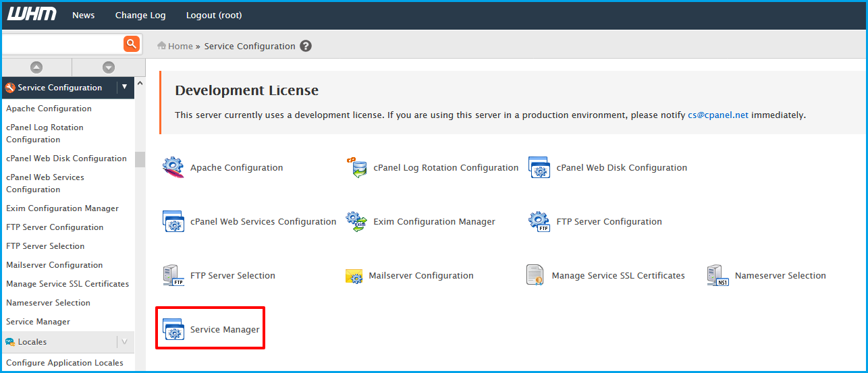Open the Manage Service SSL Certificates icon
This screenshot has height=373, width=868.
tap(535, 276)
